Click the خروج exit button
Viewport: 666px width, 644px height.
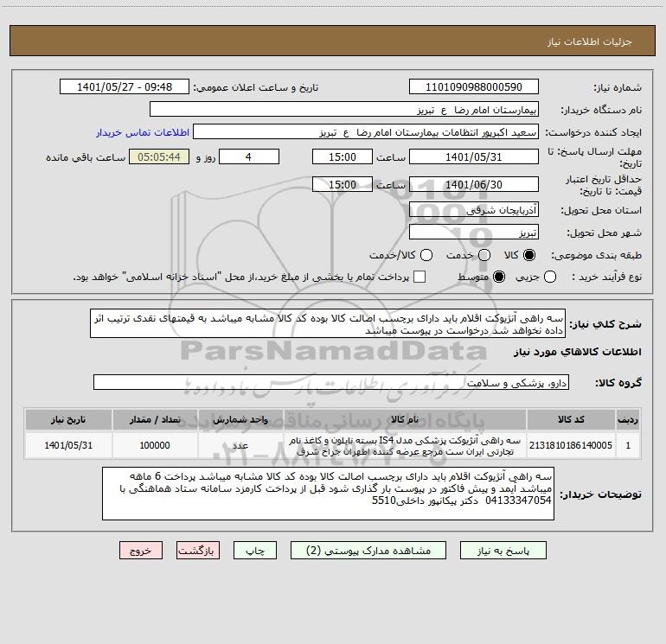pos(141,551)
